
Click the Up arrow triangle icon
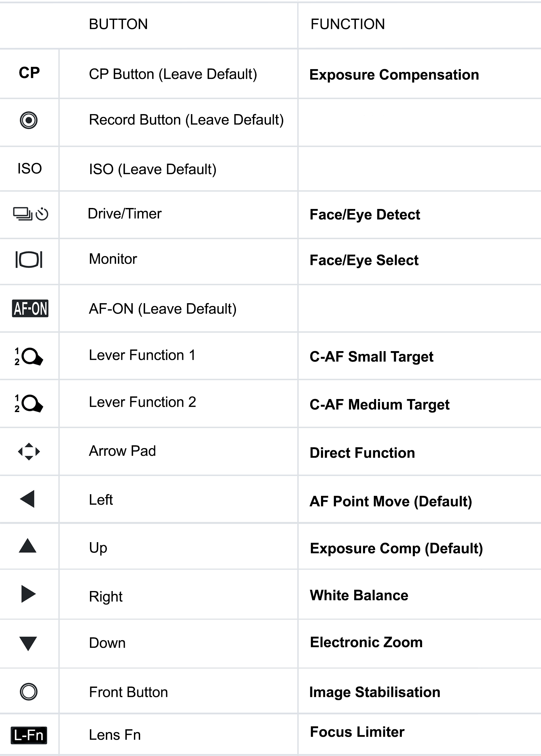point(28,546)
